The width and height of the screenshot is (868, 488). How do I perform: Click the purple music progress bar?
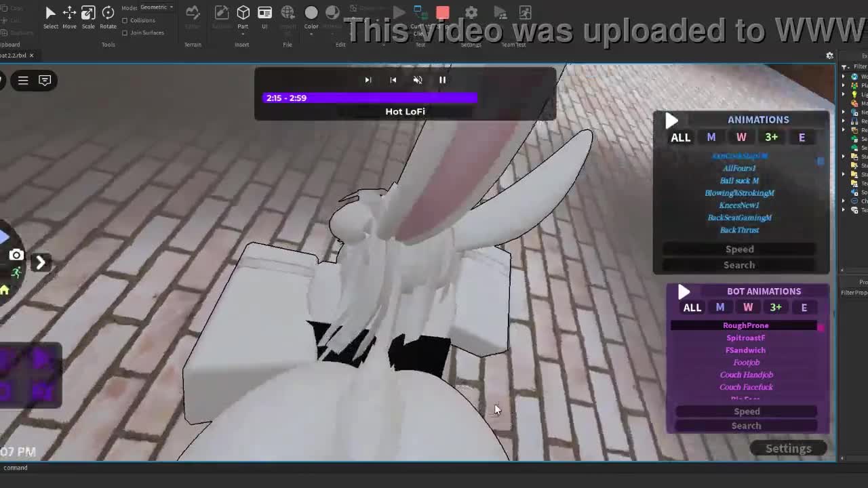(370, 98)
